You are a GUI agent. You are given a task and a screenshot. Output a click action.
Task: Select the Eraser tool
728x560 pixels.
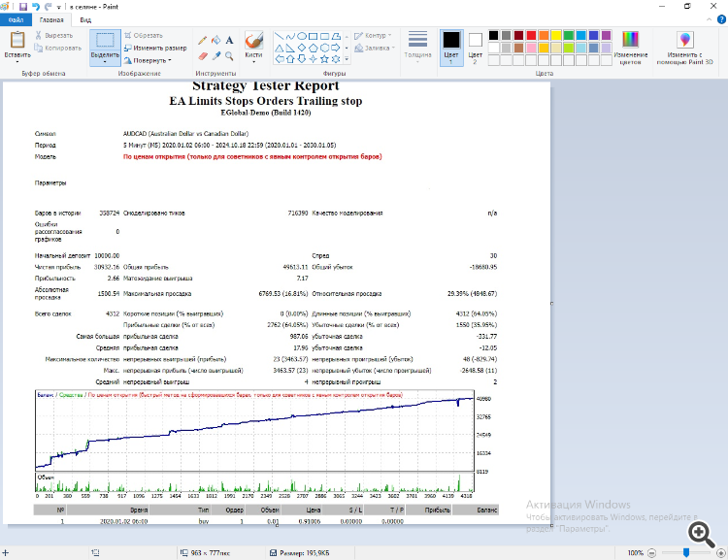(x=203, y=55)
